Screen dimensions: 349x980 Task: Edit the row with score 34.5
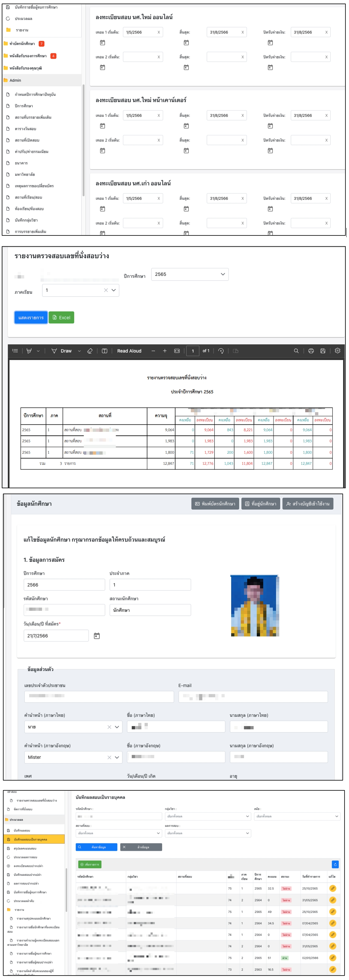(333, 923)
